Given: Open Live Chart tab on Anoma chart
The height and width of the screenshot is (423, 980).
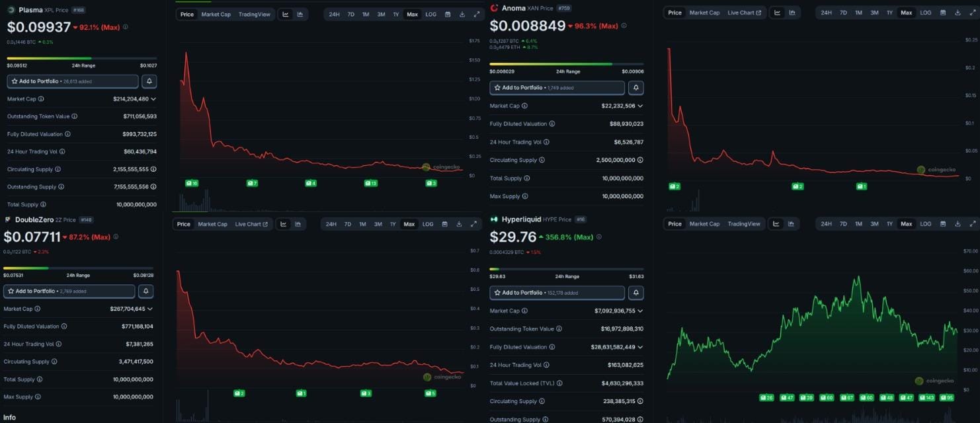Looking at the screenshot, I should (744, 13).
